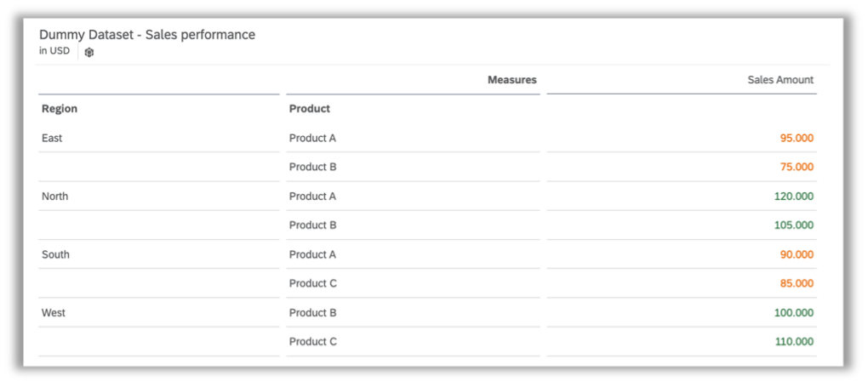The image size is (868, 387).
Task: Select the 75.000 sales amount cell
Action: pyautogui.click(x=797, y=167)
